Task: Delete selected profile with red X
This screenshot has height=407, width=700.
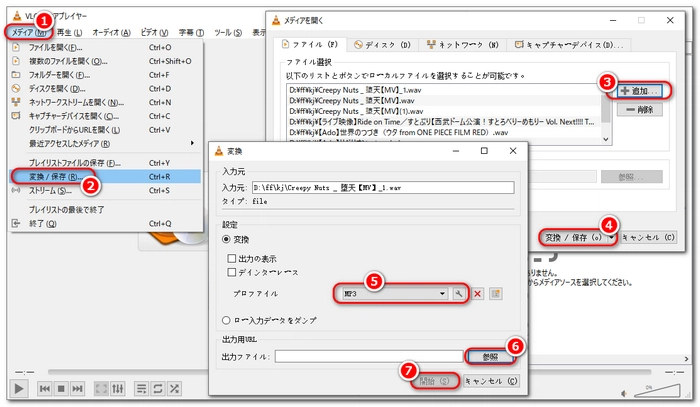Action: tap(477, 293)
